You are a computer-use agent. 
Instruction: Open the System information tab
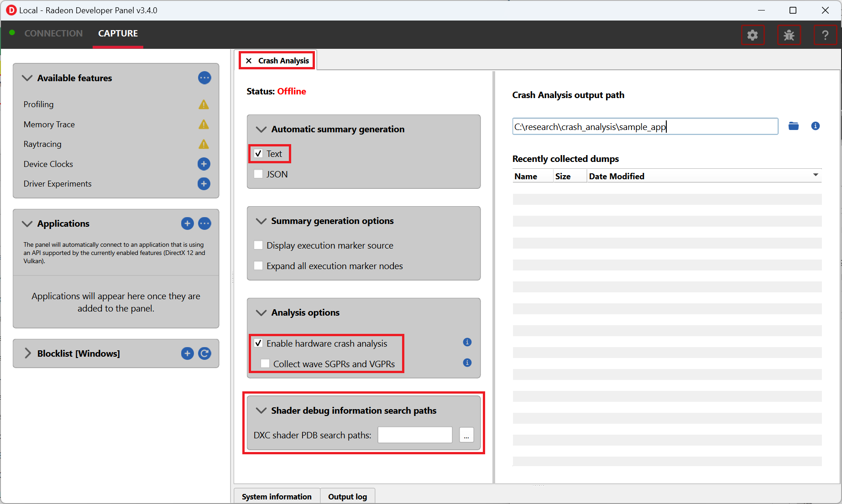point(277,497)
